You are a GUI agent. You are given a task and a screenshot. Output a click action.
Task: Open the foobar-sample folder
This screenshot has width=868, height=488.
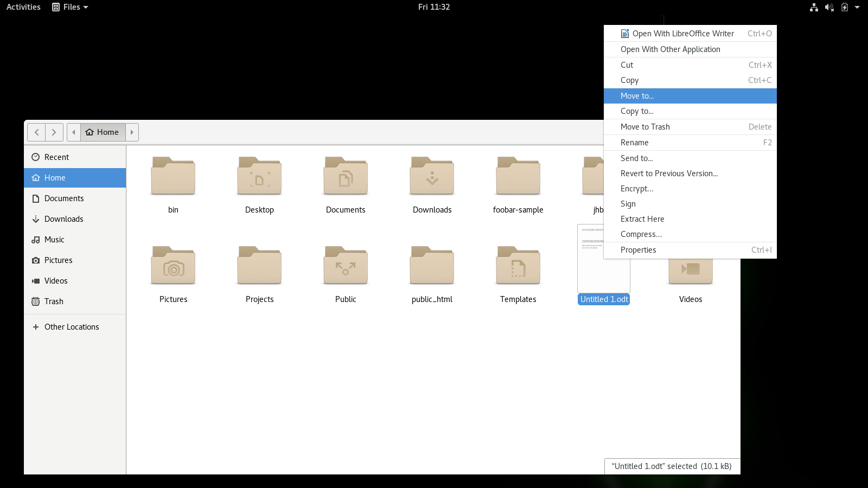pyautogui.click(x=518, y=176)
